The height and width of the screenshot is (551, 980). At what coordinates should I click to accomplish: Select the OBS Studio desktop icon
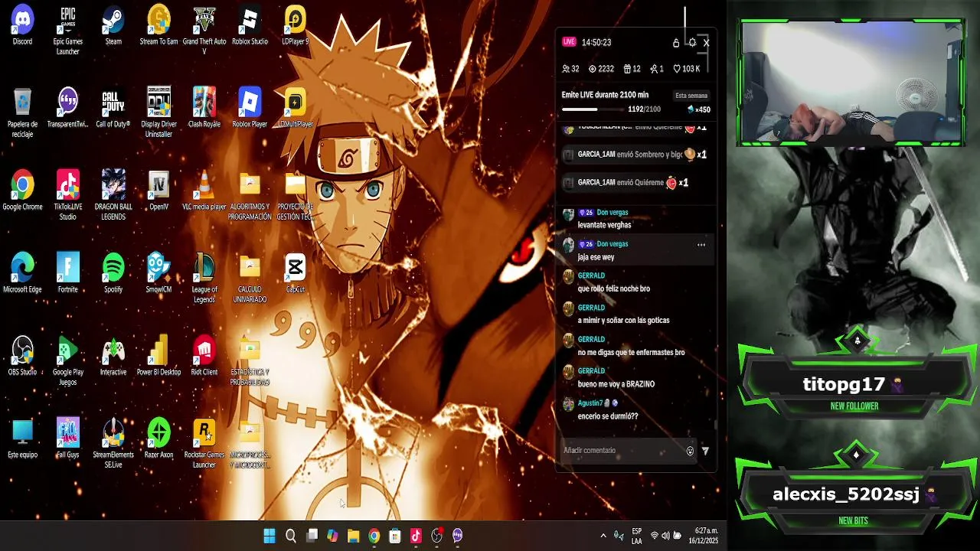pyautogui.click(x=22, y=356)
